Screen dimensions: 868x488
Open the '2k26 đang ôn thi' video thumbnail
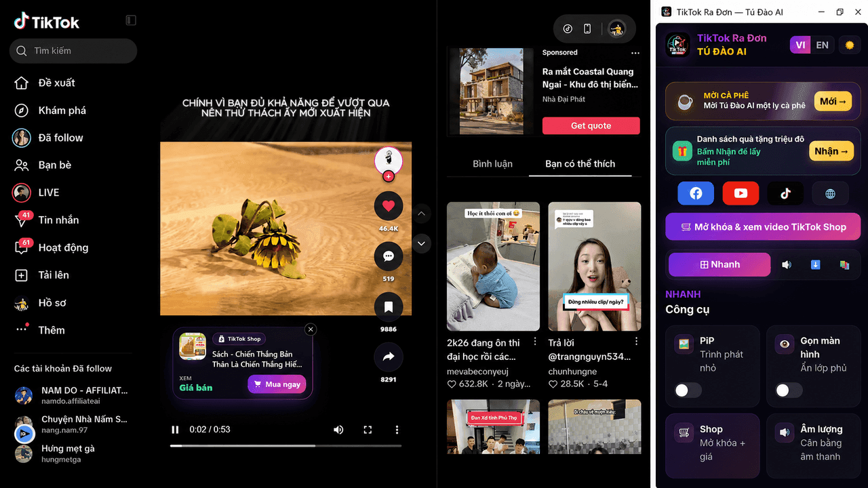(x=493, y=266)
